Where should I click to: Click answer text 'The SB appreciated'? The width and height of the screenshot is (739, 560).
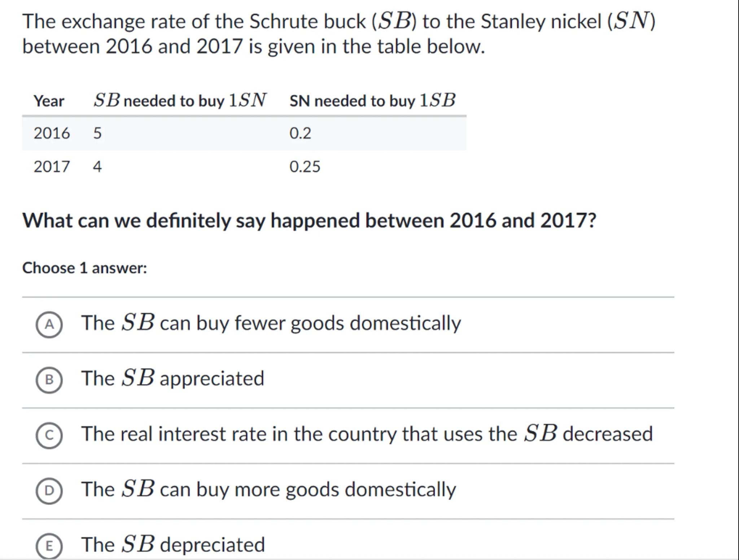(173, 379)
